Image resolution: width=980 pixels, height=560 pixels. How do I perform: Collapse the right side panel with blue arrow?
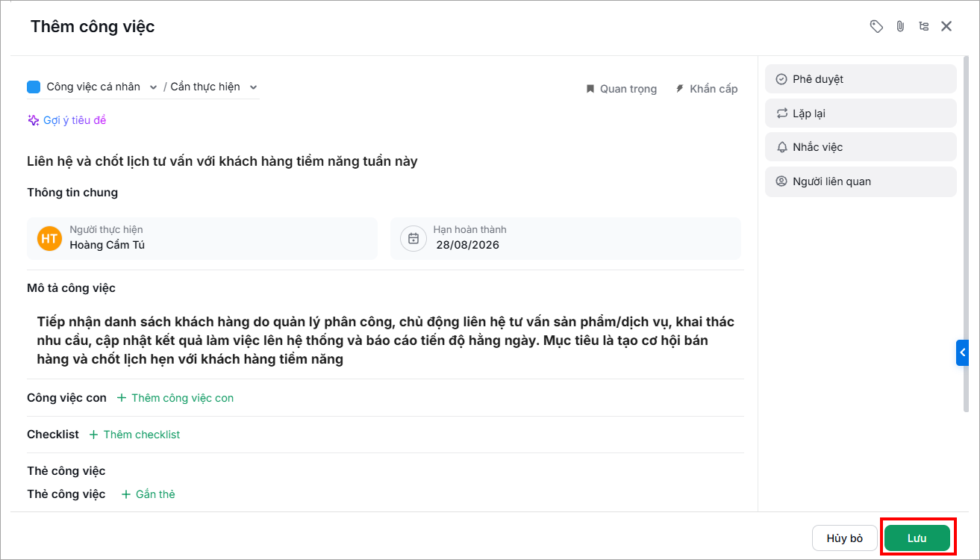pyautogui.click(x=962, y=353)
